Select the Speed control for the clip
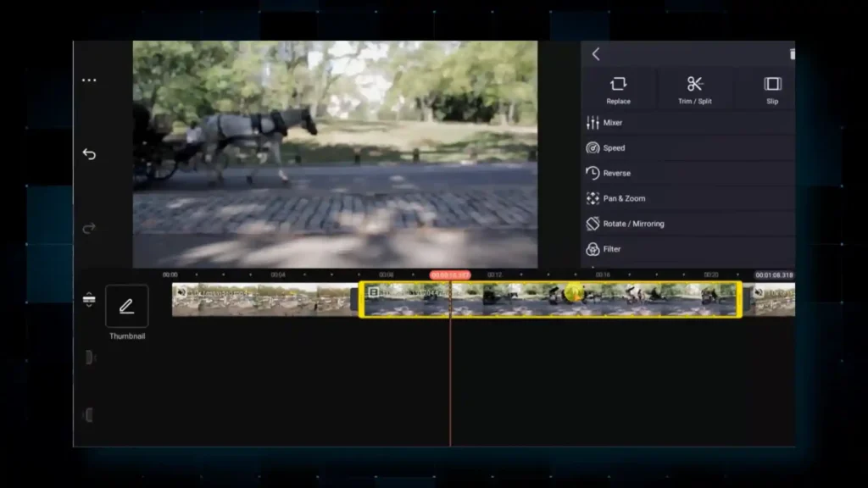 coord(612,147)
